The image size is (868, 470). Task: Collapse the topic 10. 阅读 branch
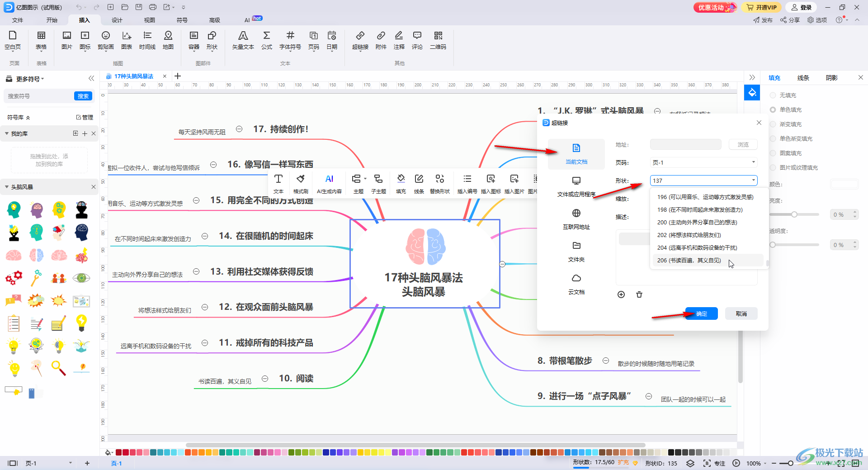tap(265, 379)
